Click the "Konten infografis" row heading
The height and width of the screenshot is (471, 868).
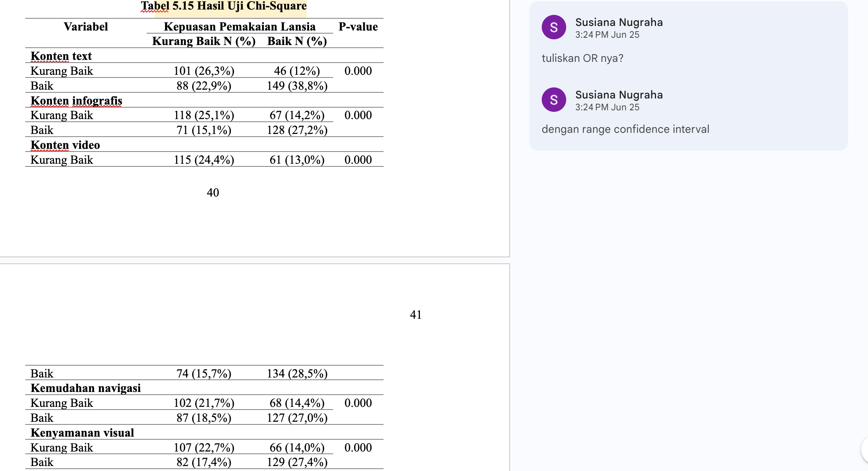[x=76, y=101]
